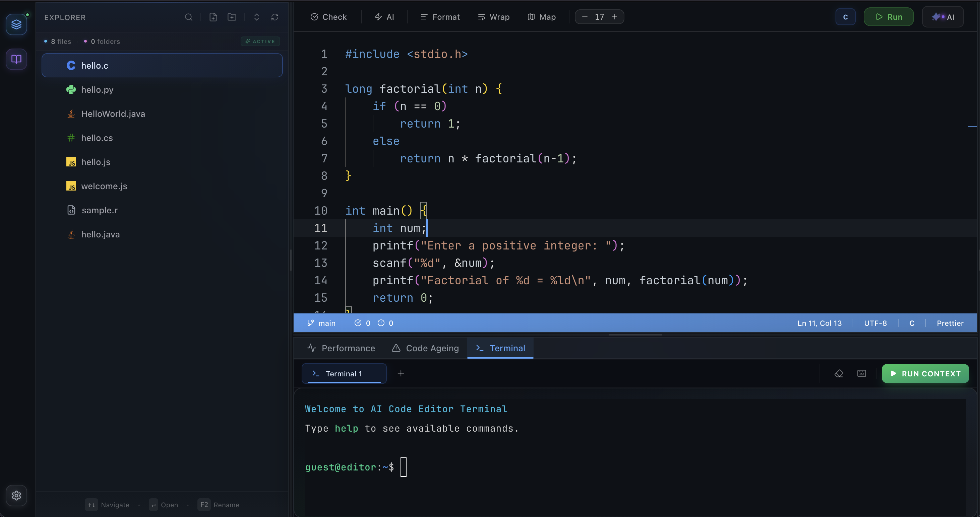The height and width of the screenshot is (517, 980).
Task: Open the sparkle AI assistant button
Action: point(943,17)
